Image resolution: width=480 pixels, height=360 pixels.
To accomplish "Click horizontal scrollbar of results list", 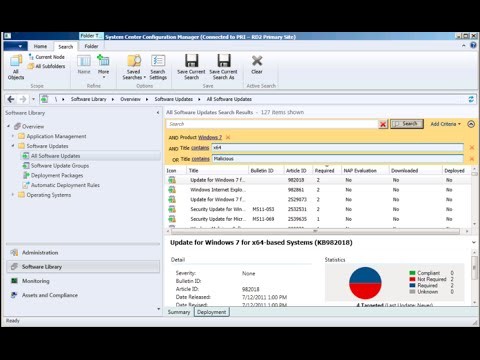I will pyautogui.click(x=315, y=231).
